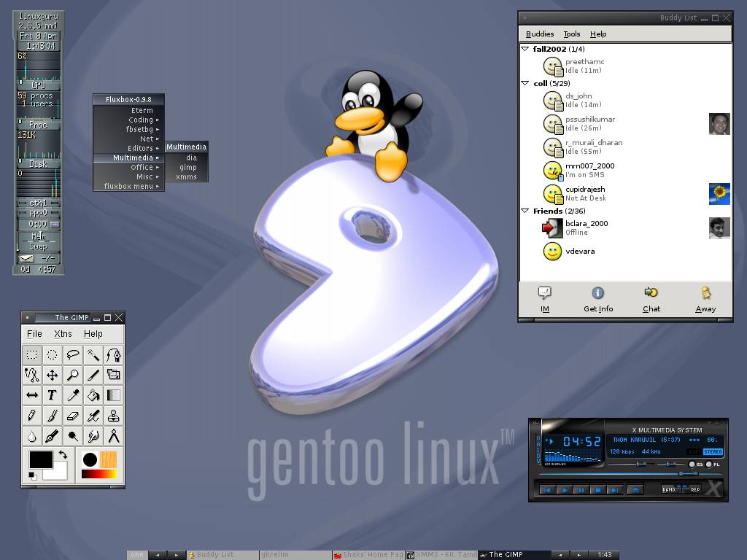Click the Get Info button
747x560 pixels.
[x=598, y=300]
